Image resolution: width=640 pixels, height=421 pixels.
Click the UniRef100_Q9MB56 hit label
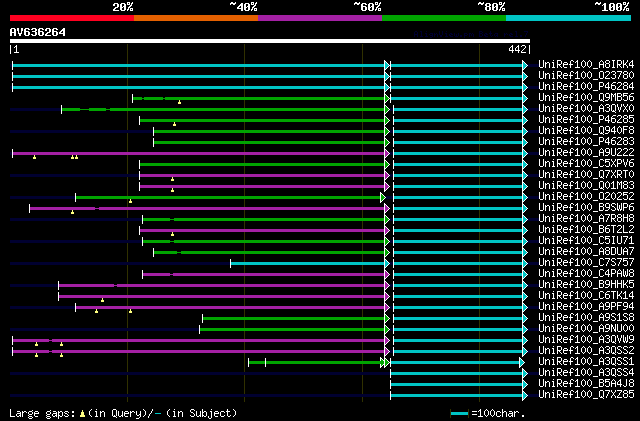[x=586, y=98]
